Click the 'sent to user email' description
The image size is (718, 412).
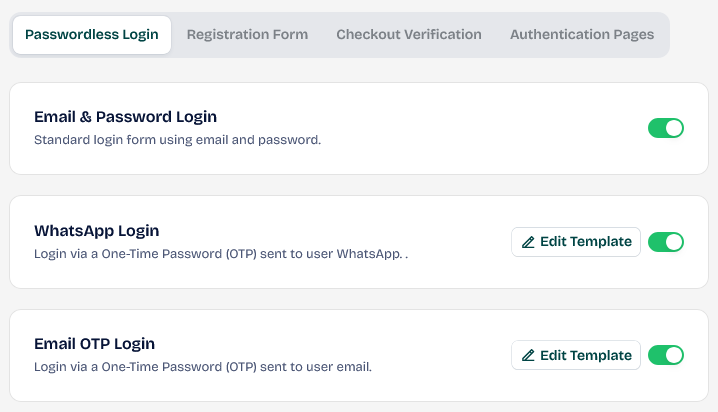click(x=202, y=367)
